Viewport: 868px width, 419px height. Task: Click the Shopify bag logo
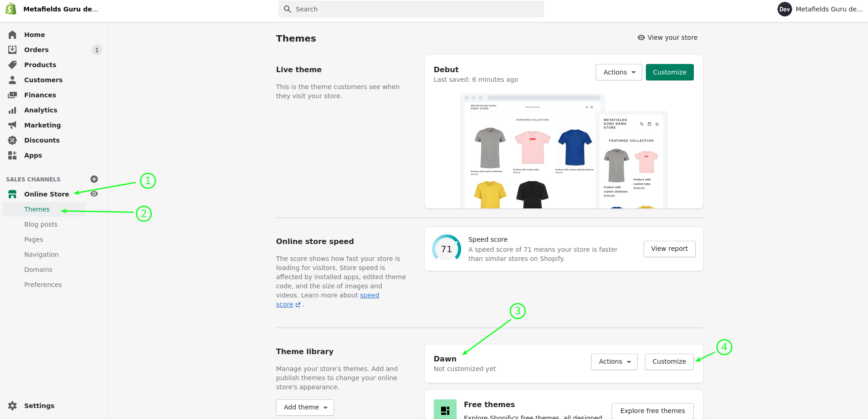pos(11,9)
